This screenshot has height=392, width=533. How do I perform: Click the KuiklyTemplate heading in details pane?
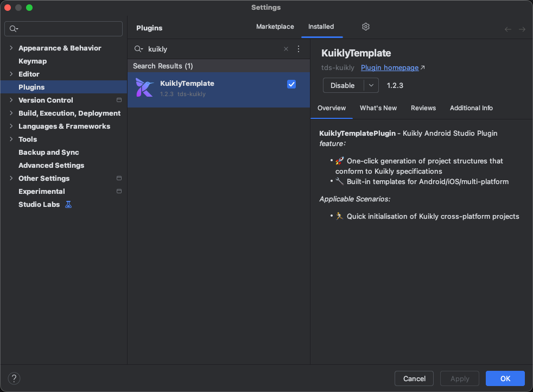(x=356, y=53)
